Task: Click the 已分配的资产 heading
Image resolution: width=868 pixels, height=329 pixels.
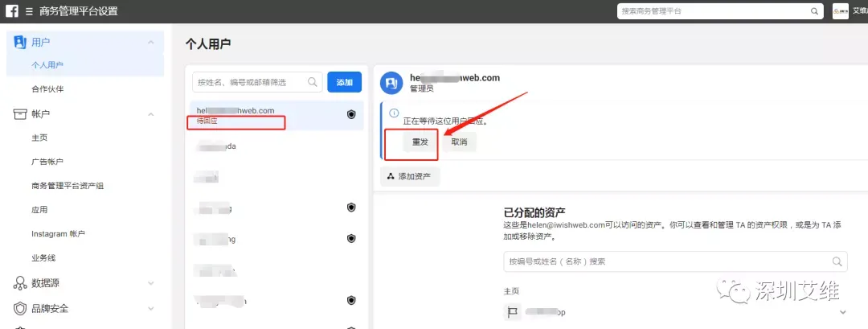Action: tap(534, 212)
